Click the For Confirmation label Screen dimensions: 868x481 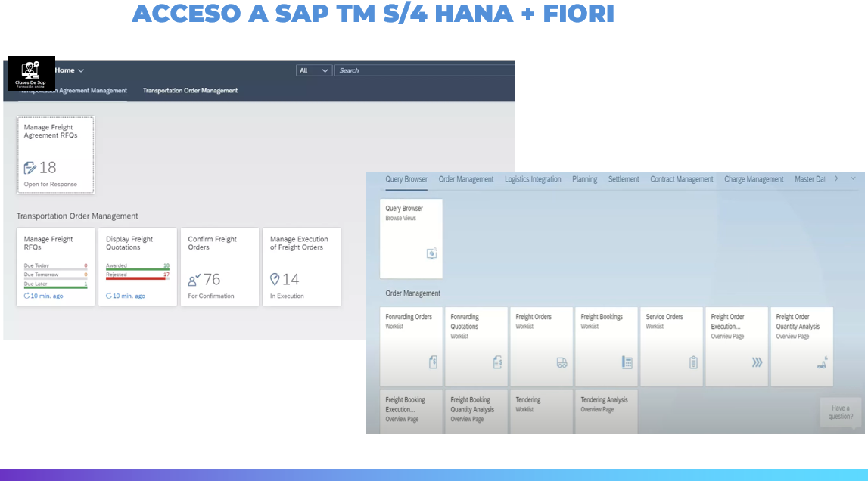point(211,296)
